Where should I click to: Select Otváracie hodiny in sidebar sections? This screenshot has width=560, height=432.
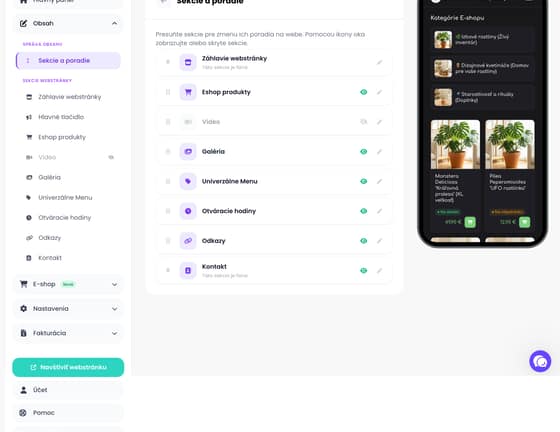[65, 218]
